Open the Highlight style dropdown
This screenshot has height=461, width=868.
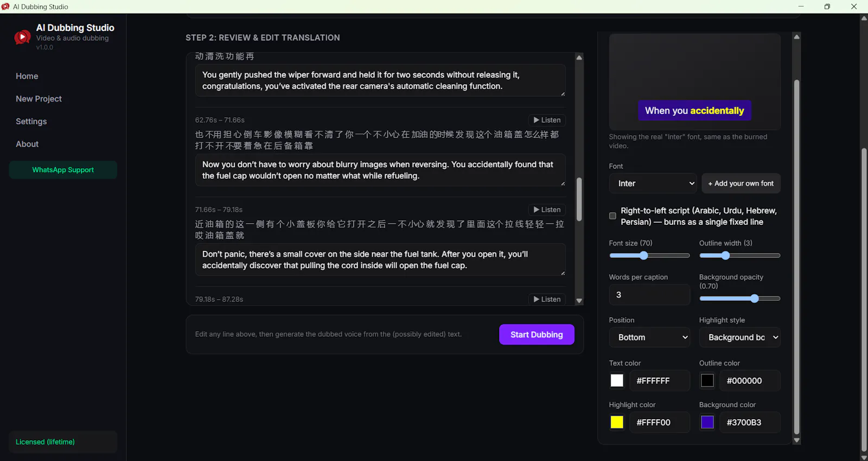click(739, 337)
